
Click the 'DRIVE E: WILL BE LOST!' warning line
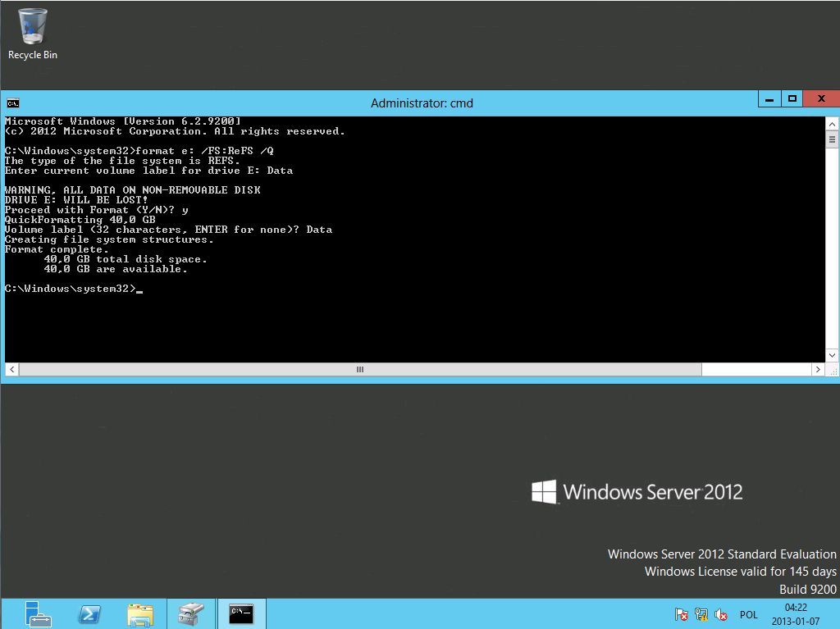[76, 200]
